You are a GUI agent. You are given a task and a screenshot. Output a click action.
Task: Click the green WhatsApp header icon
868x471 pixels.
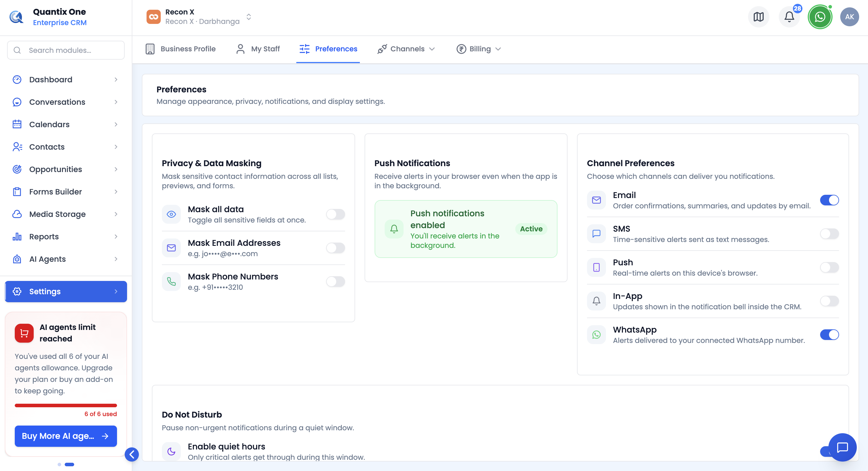(x=820, y=17)
